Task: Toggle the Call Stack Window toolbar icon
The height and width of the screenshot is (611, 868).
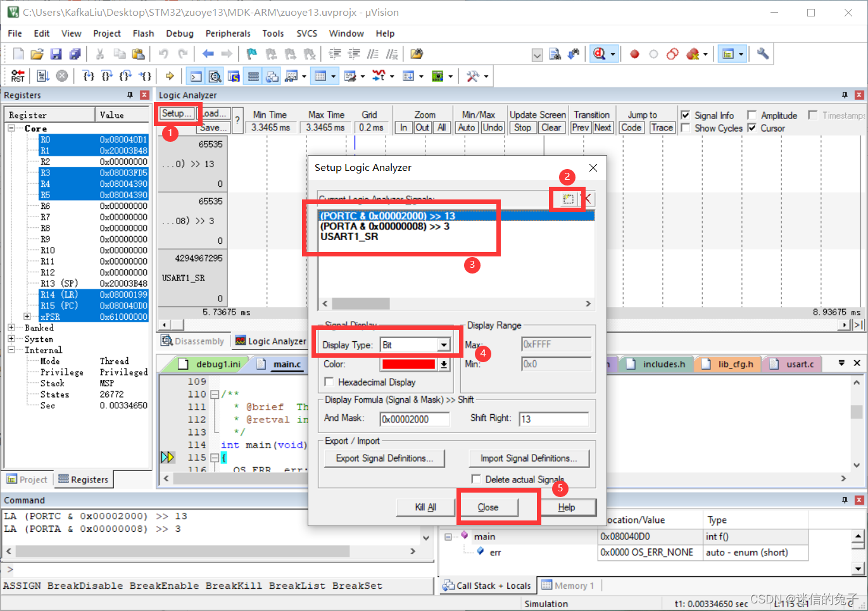Action: pos(272,77)
